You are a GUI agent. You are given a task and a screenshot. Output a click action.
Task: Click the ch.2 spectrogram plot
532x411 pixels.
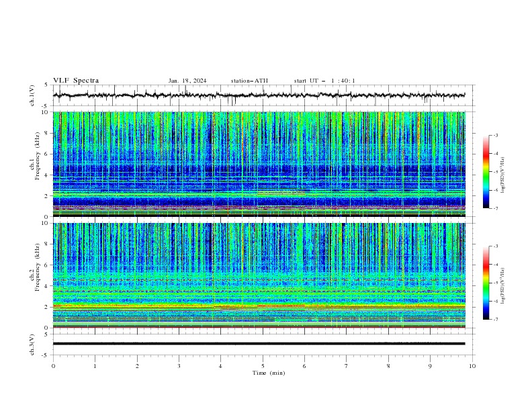click(259, 275)
